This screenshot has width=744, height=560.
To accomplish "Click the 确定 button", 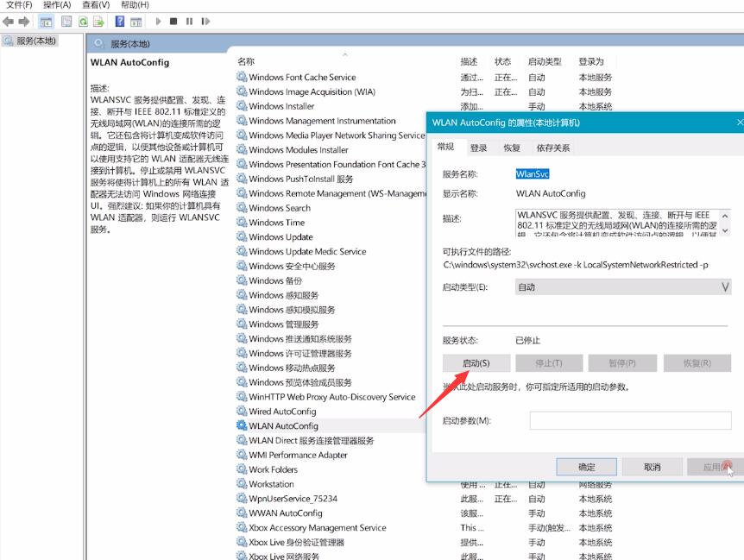I will click(586, 467).
